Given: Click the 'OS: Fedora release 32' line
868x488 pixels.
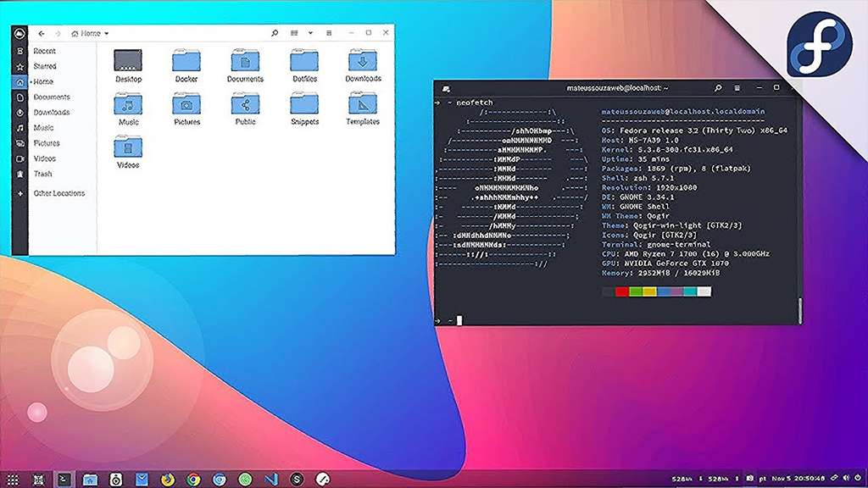Looking at the screenshot, I should [694, 130].
